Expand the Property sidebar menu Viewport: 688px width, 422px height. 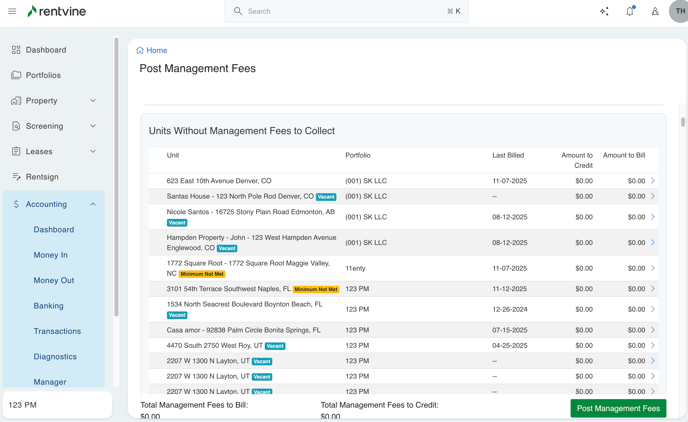(93, 101)
